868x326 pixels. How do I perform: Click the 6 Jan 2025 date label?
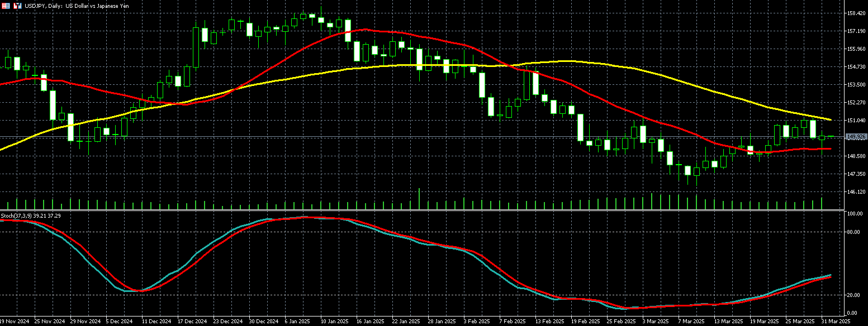pos(297,322)
